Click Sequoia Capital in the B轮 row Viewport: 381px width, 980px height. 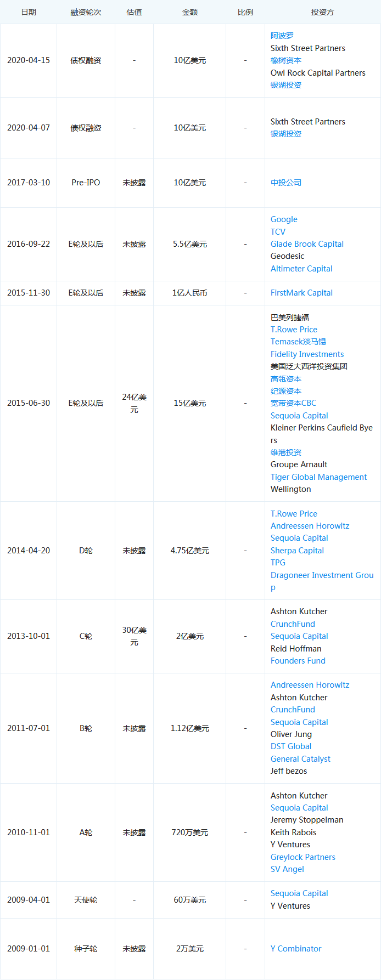(x=299, y=722)
